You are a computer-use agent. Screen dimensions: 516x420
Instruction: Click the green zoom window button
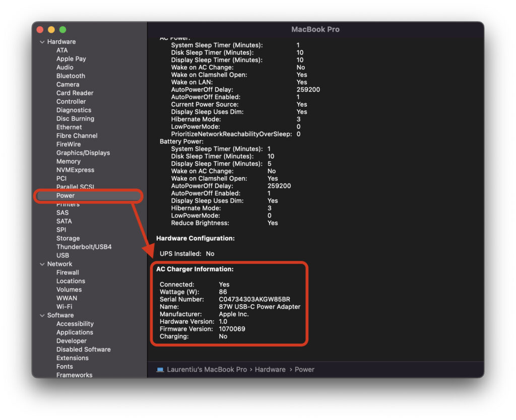pos(63,30)
